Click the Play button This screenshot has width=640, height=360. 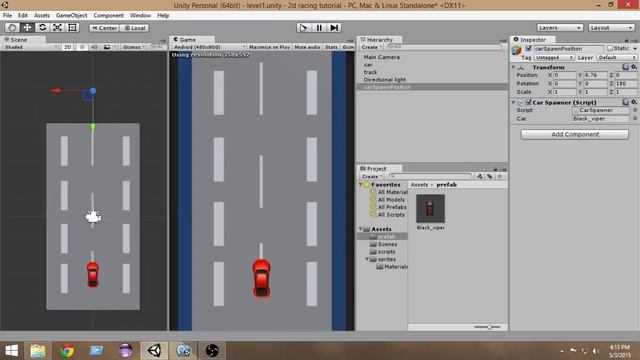click(x=303, y=27)
